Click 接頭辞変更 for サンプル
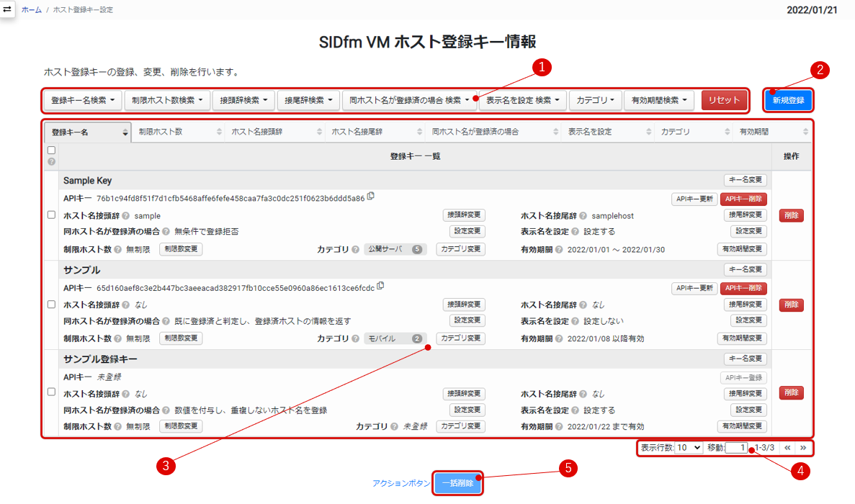 pos(464,305)
